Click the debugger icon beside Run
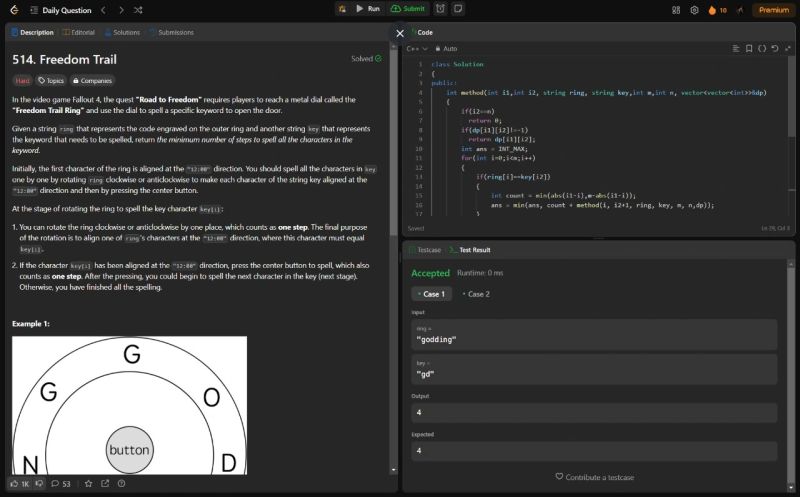Screen dimensions: 800x497 tap(342, 9)
